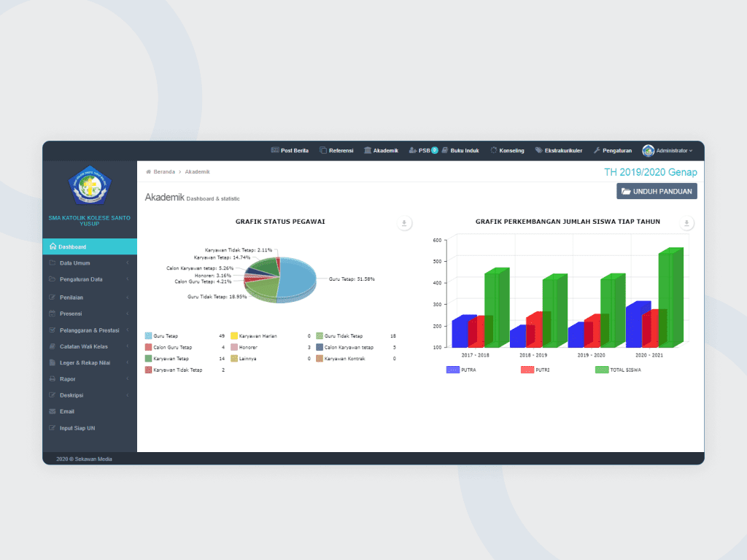The width and height of the screenshot is (747, 560).
Task: Click the 2020 - 2021 green total bar
Action: (x=671, y=297)
